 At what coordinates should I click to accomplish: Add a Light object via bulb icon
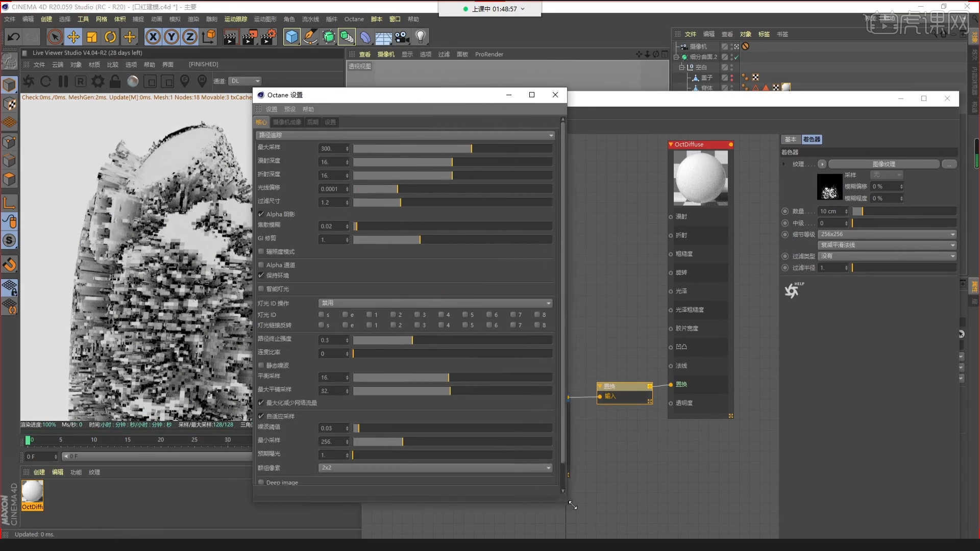click(421, 37)
